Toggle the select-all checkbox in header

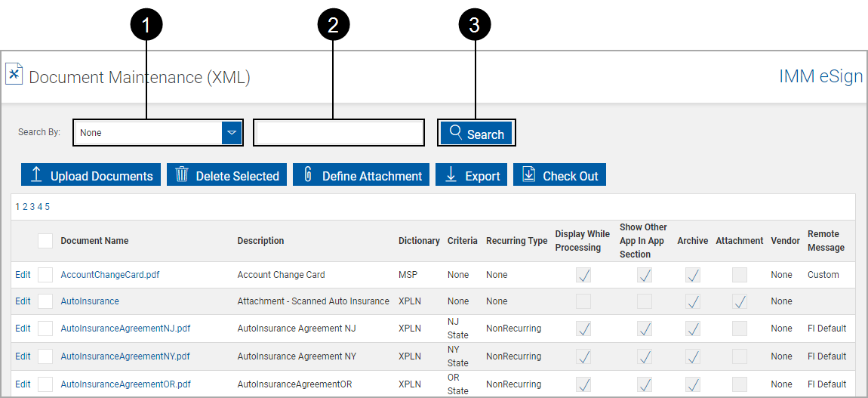[x=45, y=241]
